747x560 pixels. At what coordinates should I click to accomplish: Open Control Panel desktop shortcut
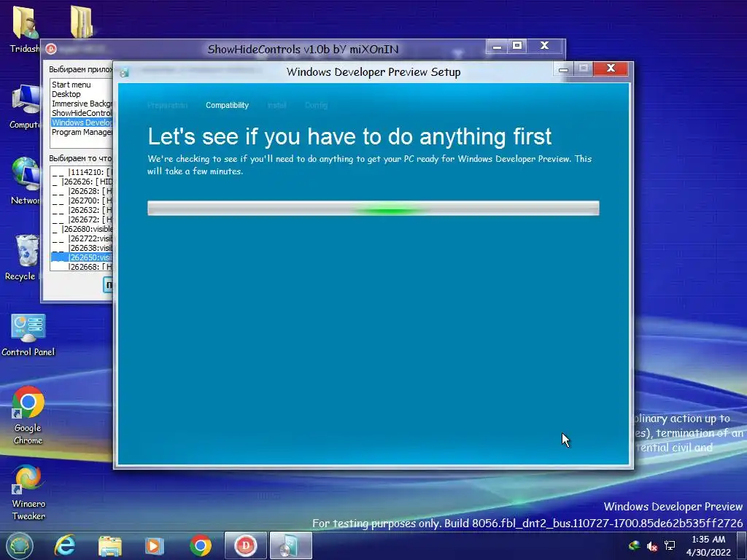[x=28, y=335]
